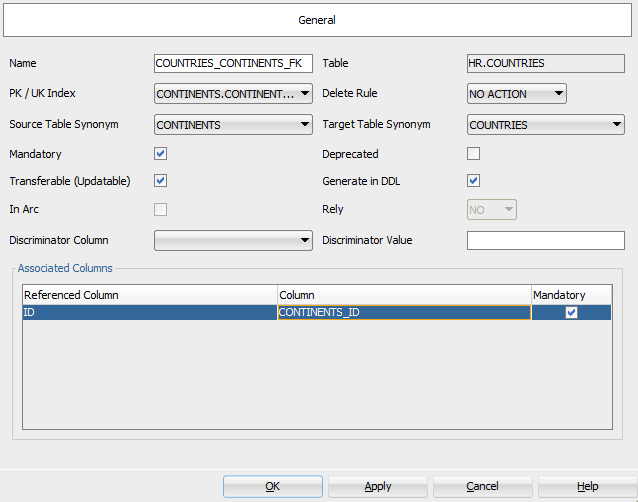The width and height of the screenshot is (638, 502).
Task: Cancel the dialog
Action: point(482,486)
